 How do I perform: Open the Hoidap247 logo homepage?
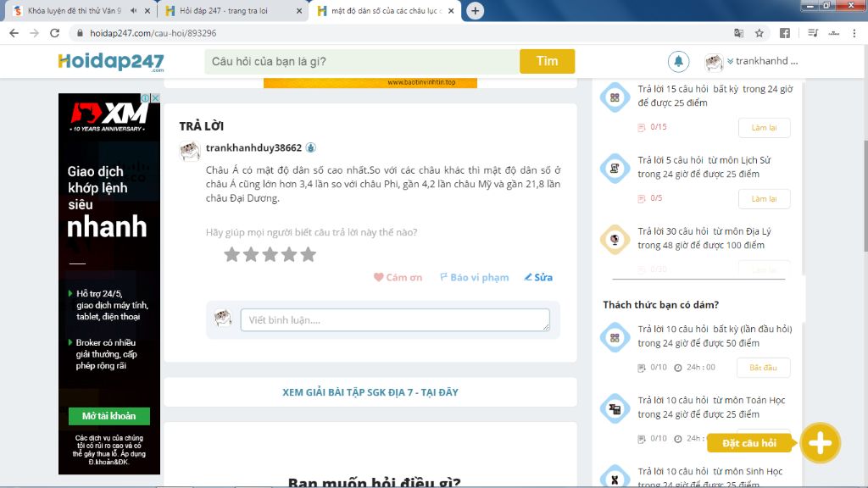click(111, 62)
